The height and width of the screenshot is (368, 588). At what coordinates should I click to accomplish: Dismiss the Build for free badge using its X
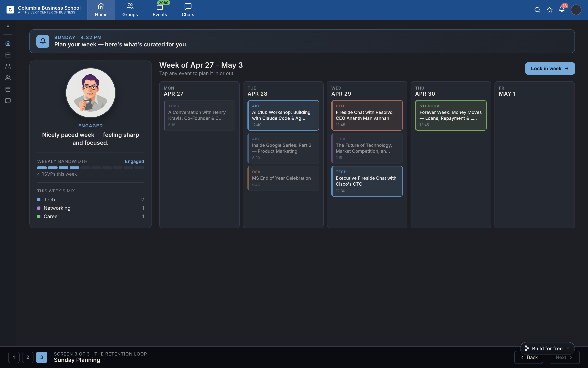[x=568, y=349]
